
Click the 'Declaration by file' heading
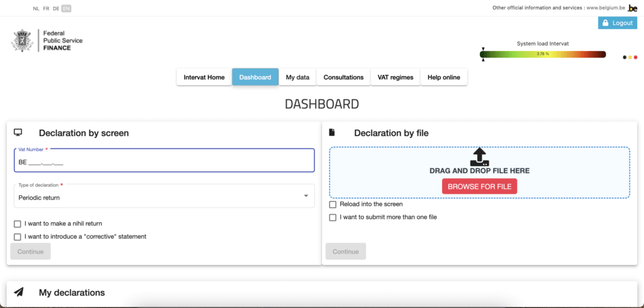point(391,133)
